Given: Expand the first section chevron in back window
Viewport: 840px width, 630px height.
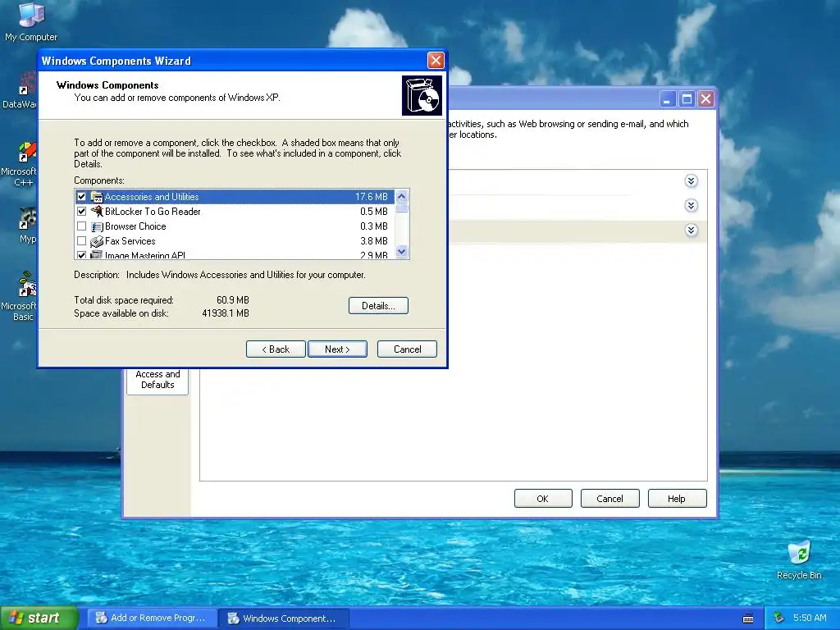Looking at the screenshot, I should (691, 181).
